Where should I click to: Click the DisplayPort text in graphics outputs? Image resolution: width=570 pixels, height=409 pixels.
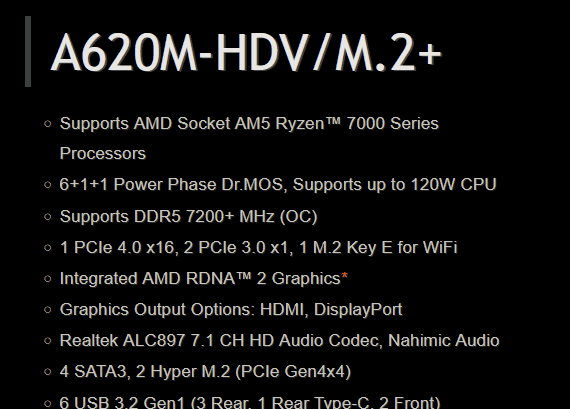tap(358, 310)
